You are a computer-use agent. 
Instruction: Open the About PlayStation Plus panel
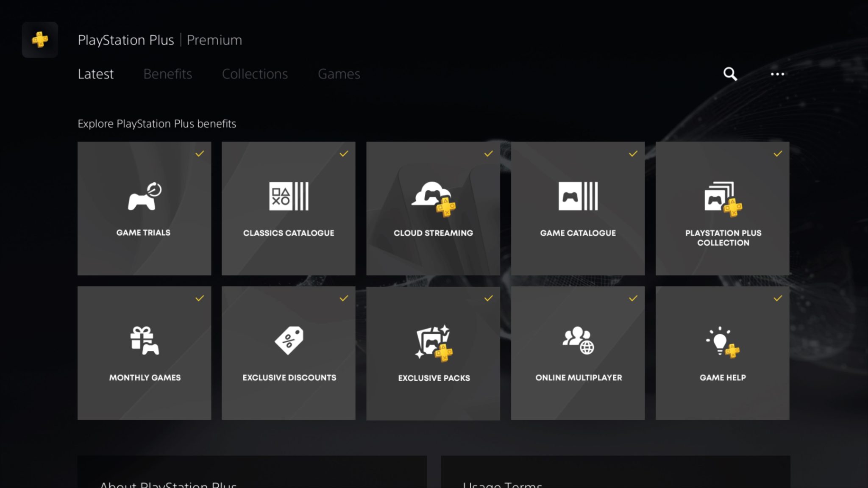click(x=252, y=472)
